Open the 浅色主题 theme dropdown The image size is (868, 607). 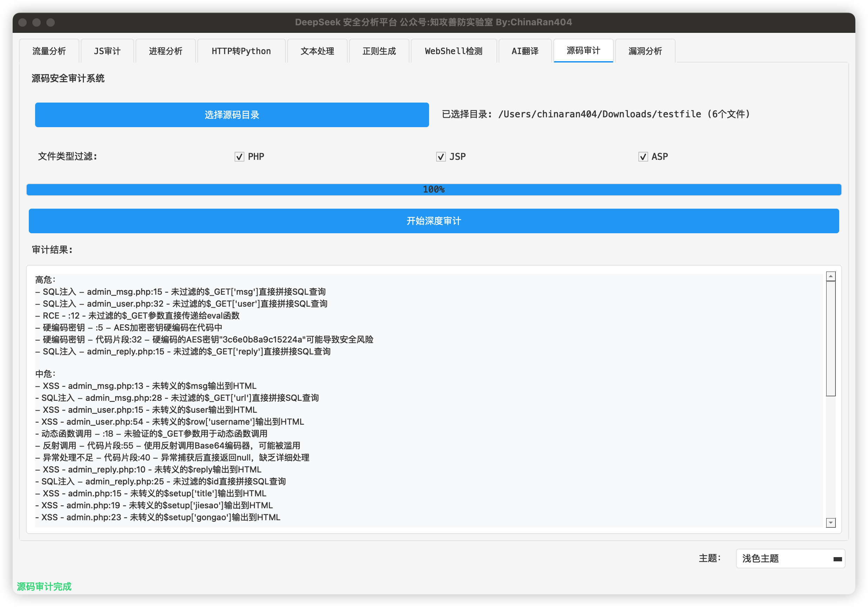790,558
